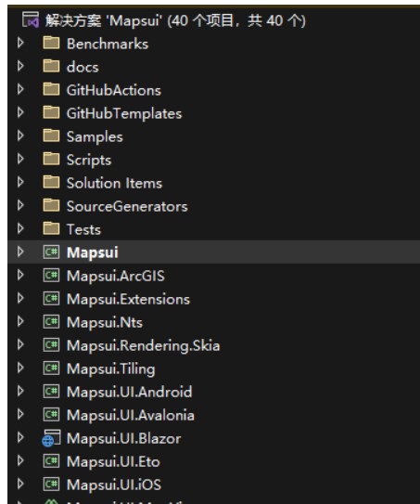Select the Mapsui.Rendering.Skia project name
This screenshot has width=420, height=504.
pyautogui.click(x=143, y=346)
